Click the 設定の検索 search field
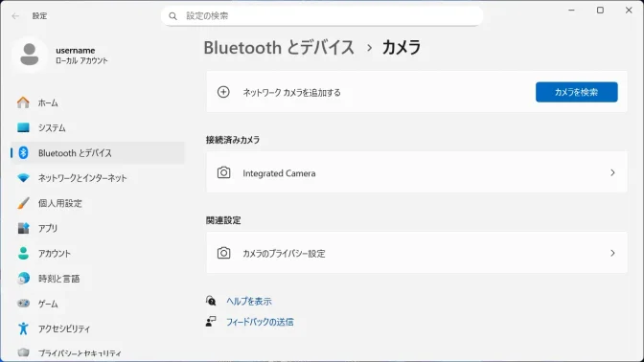 click(x=322, y=16)
